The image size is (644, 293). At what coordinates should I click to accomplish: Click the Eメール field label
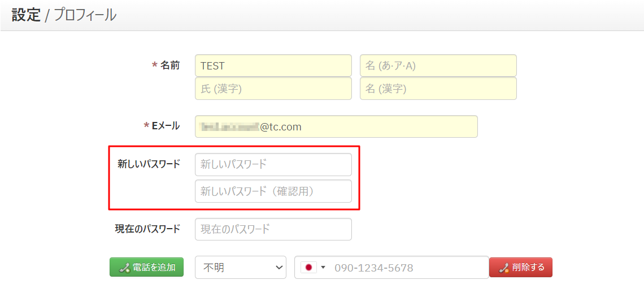[x=166, y=126]
